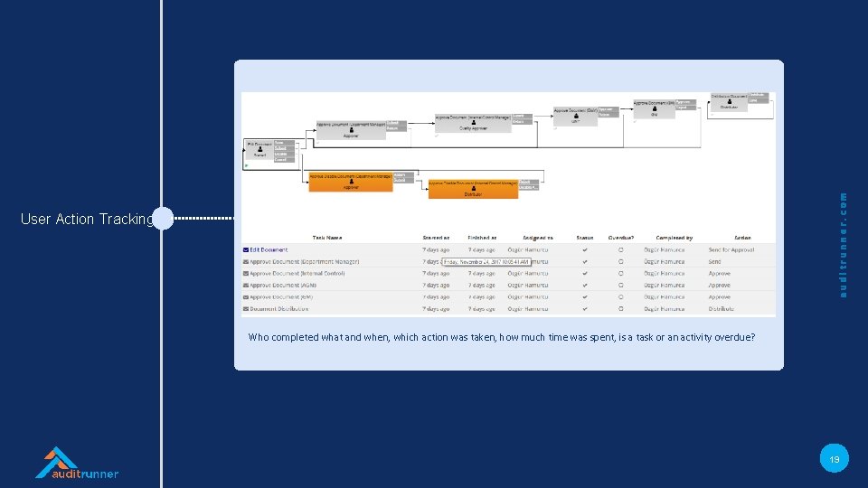The width and height of the screenshot is (868, 488).
Task: Click the person icon in the Approver workflow node
Action: (x=351, y=130)
